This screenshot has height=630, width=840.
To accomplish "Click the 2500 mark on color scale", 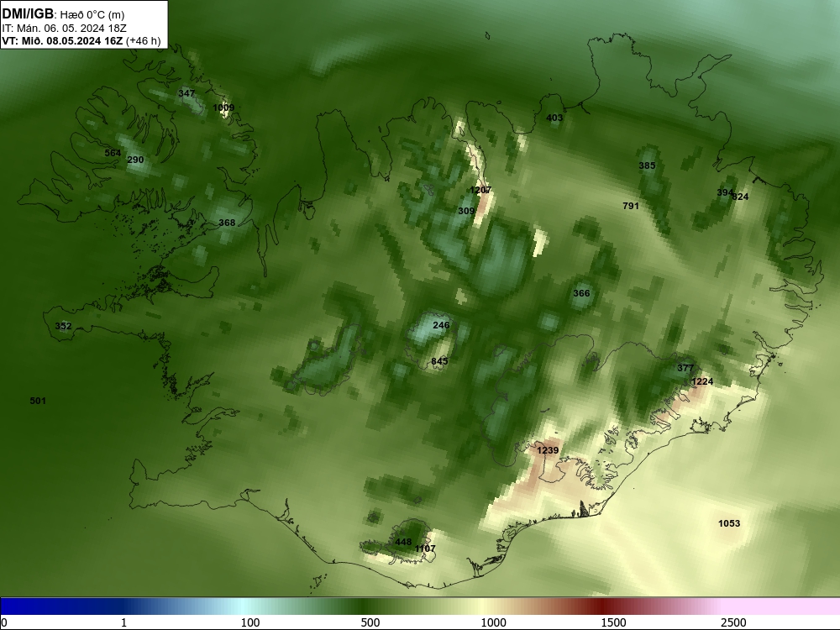I will [733, 622].
